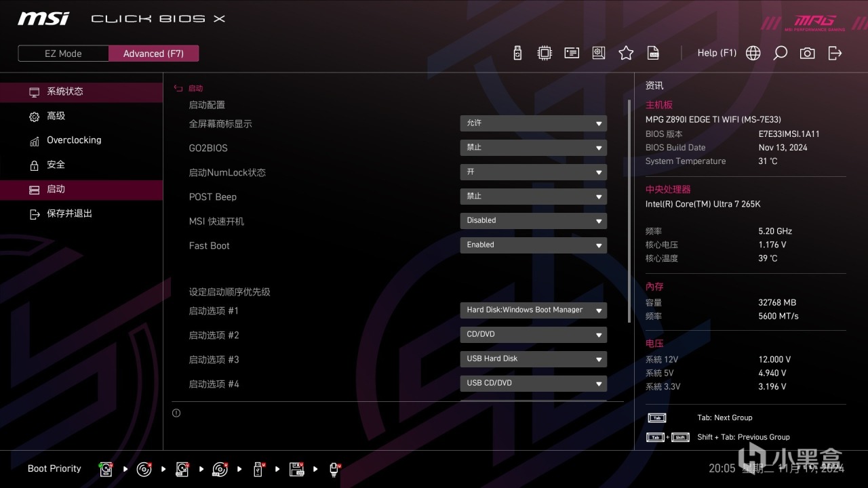Click the BIOS version E7E33IMSI.1A11
This screenshot has width=868, height=488.
(x=789, y=134)
